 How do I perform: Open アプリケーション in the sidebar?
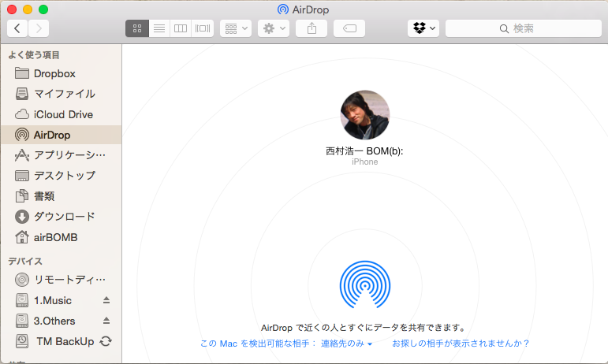point(62,155)
